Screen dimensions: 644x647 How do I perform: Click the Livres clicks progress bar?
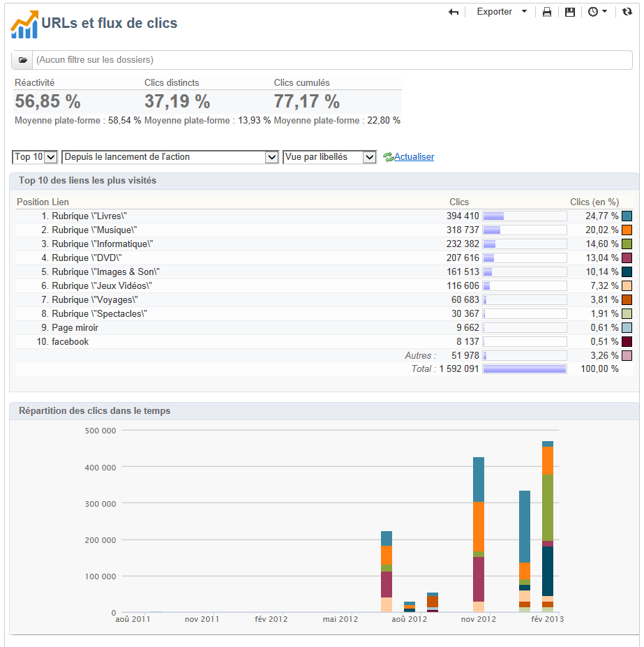[x=525, y=216]
